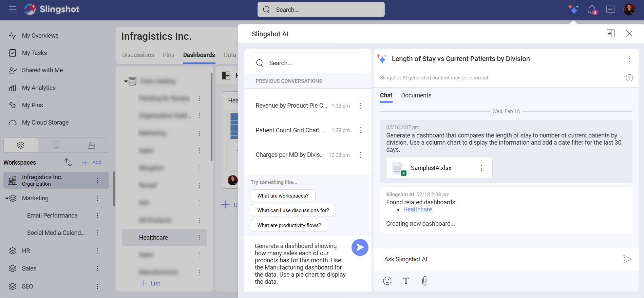Open options for SEO workspace

click(97, 286)
